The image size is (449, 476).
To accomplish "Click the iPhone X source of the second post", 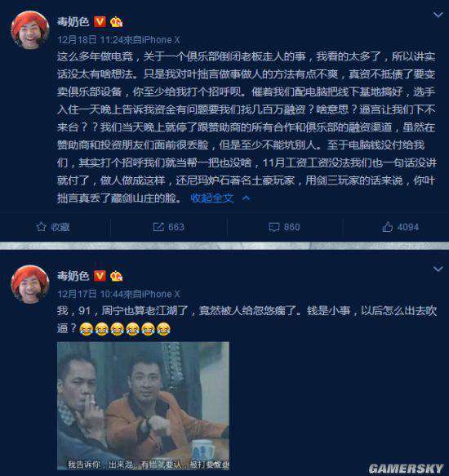I will click(x=161, y=294).
